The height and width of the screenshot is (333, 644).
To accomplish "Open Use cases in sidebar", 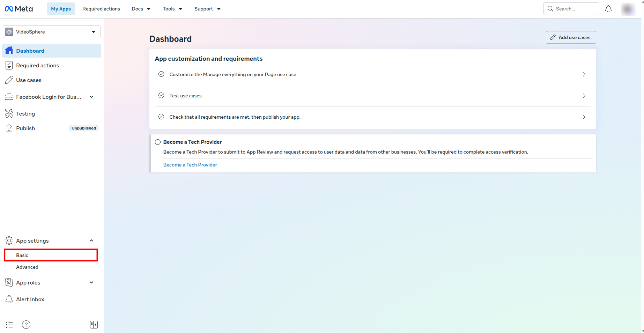I will 52,80.
